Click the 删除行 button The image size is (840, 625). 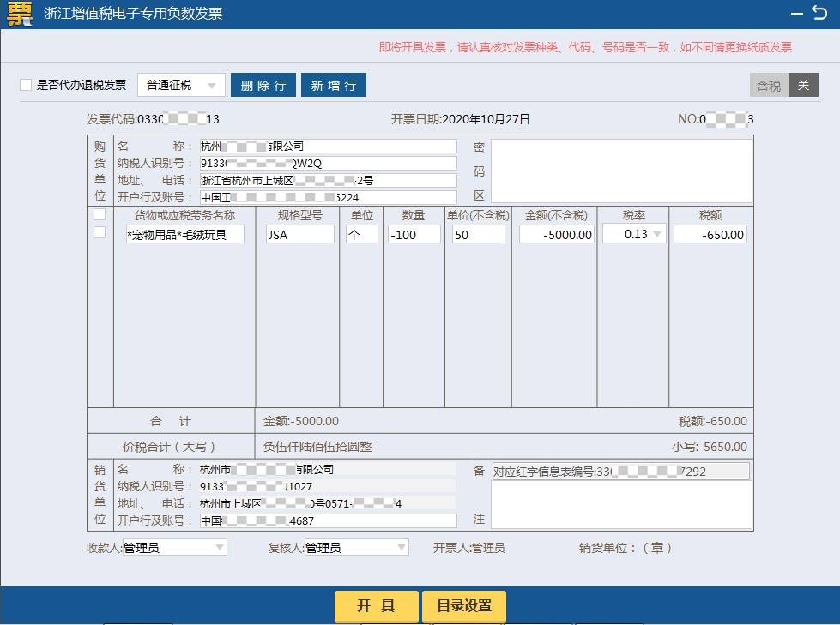click(263, 86)
